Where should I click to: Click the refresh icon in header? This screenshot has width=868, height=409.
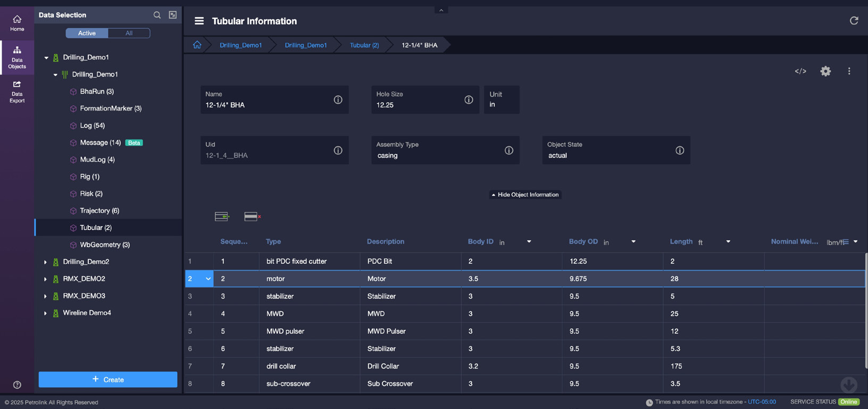pos(854,21)
